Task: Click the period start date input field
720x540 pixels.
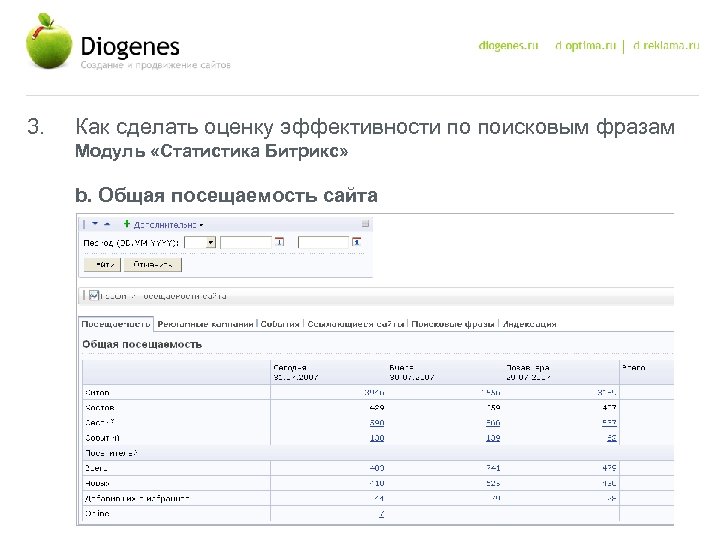Action: [x=246, y=242]
